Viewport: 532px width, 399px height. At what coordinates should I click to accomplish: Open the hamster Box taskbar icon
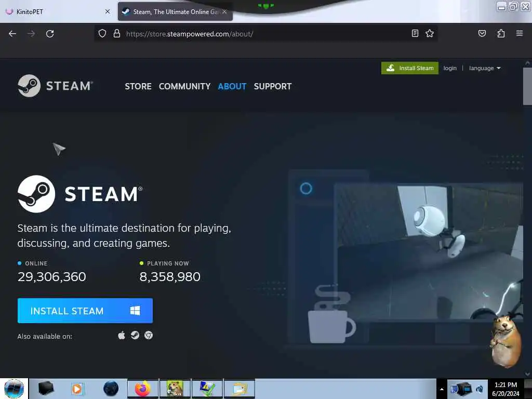click(x=175, y=389)
